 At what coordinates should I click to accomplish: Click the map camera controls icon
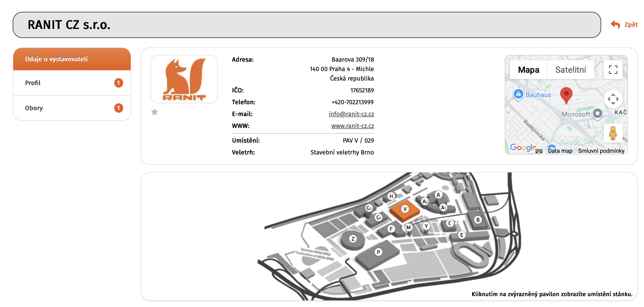613,99
